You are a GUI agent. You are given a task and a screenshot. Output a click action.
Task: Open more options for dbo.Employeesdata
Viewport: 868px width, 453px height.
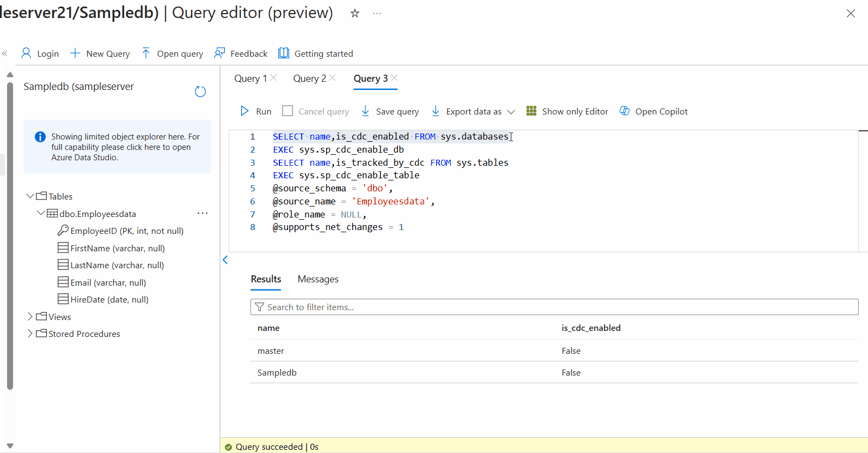point(203,213)
